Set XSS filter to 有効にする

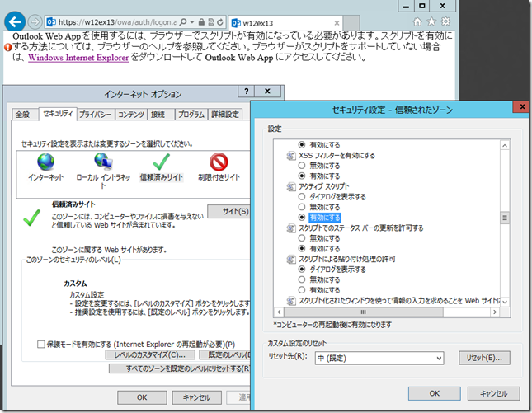click(302, 176)
